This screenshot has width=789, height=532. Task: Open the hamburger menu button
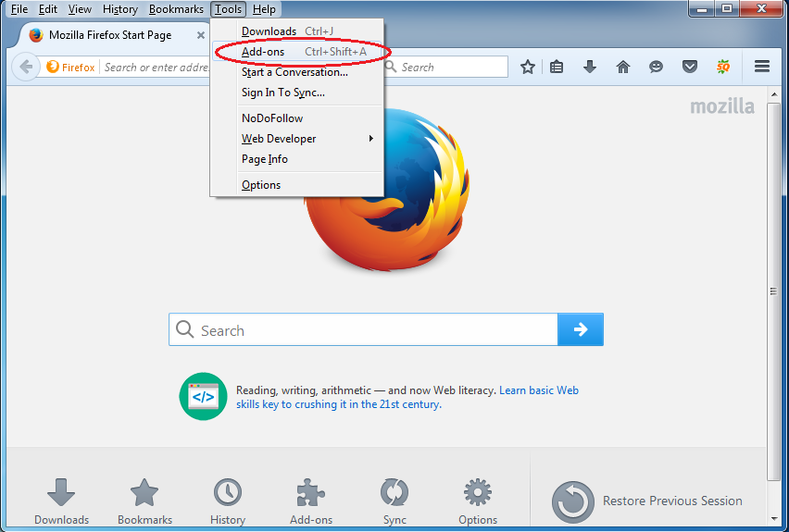pyautogui.click(x=762, y=67)
